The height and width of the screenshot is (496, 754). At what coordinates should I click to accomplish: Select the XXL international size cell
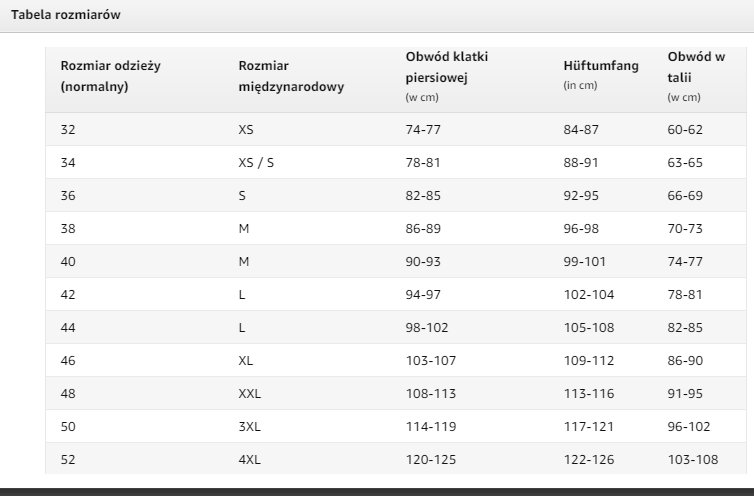[250, 394]
